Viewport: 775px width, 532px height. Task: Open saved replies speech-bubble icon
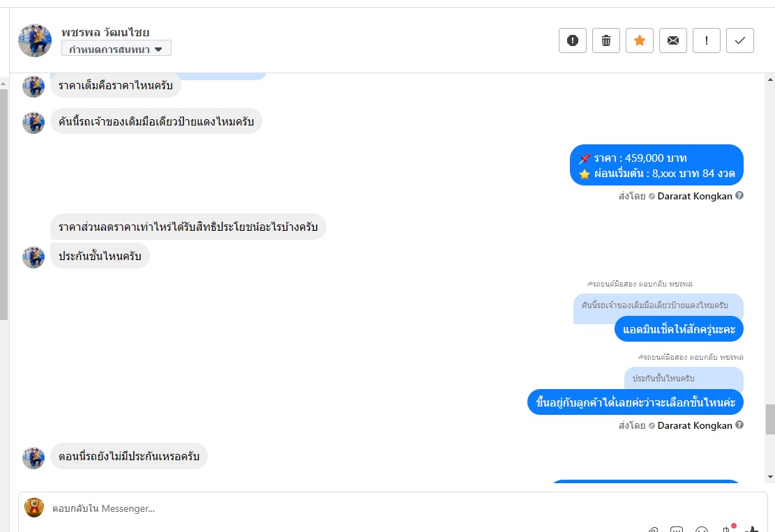point(677,530)
